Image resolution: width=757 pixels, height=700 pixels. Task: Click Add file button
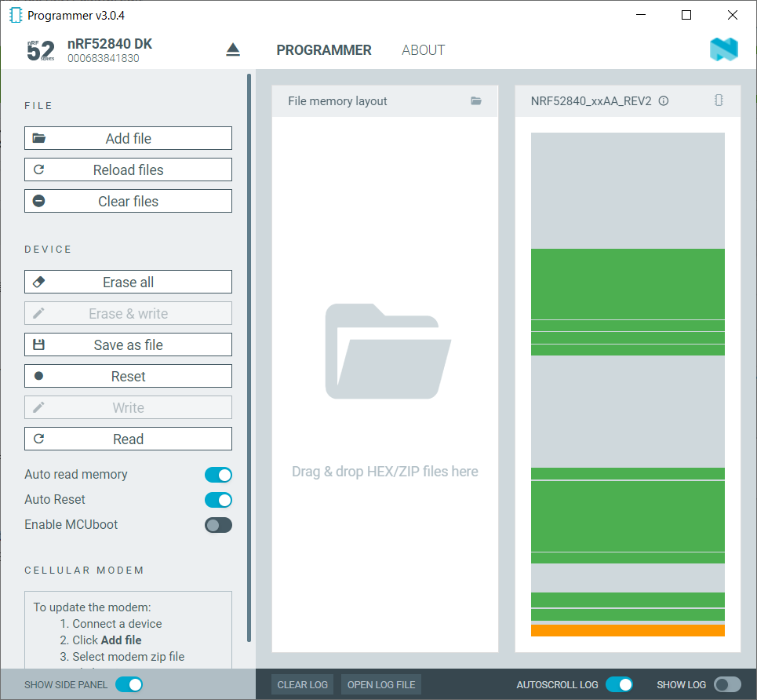point(128,138)
